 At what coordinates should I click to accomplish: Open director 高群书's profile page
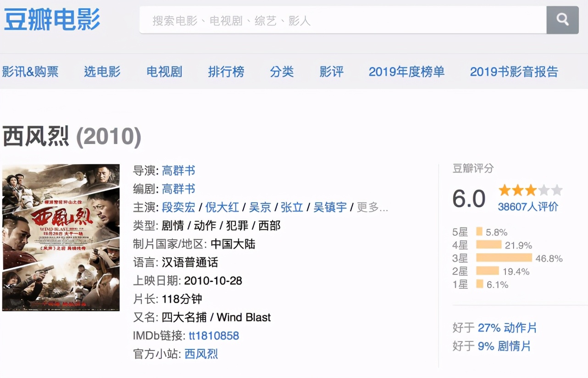coord(178,171)
